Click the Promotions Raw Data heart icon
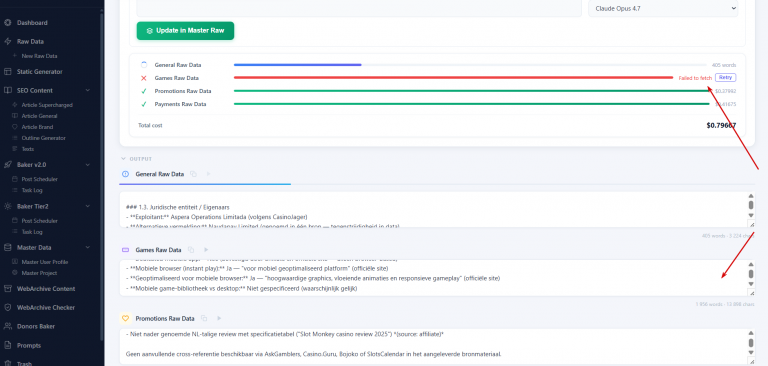Image resolution: width=768 pixels, height=366 pixels. coord(125,318)
